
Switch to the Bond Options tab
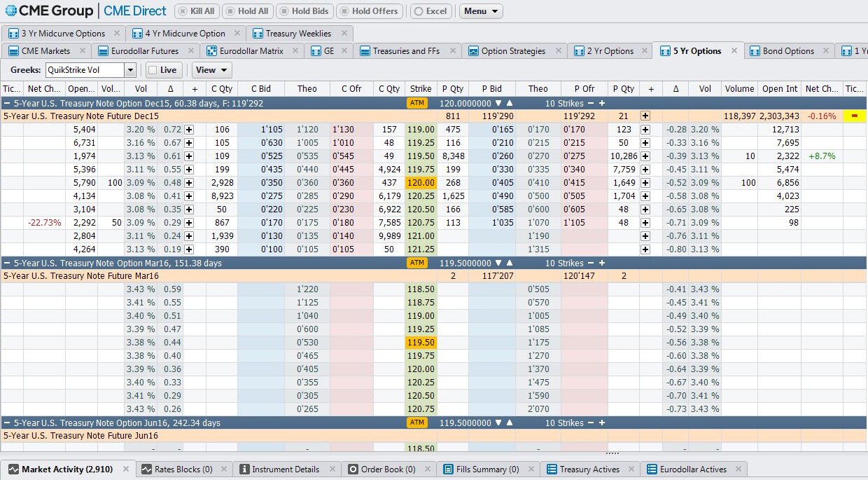click(x=788, y=51)
